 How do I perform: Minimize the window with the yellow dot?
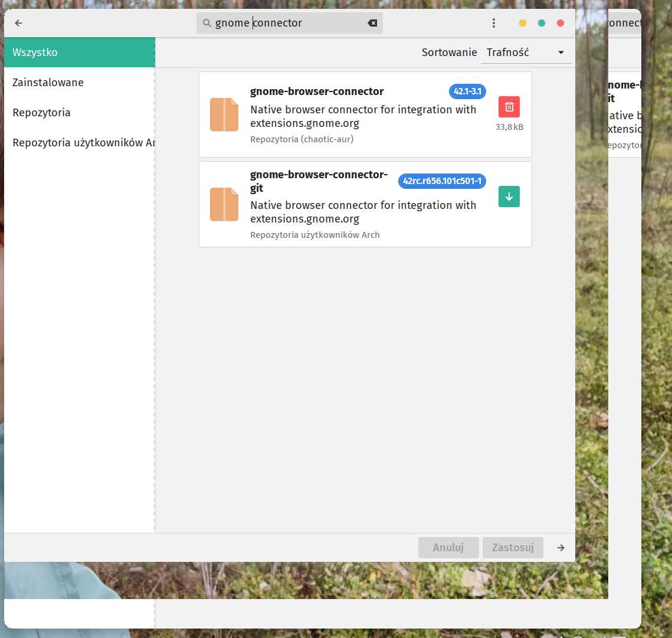tap(522, 23)
